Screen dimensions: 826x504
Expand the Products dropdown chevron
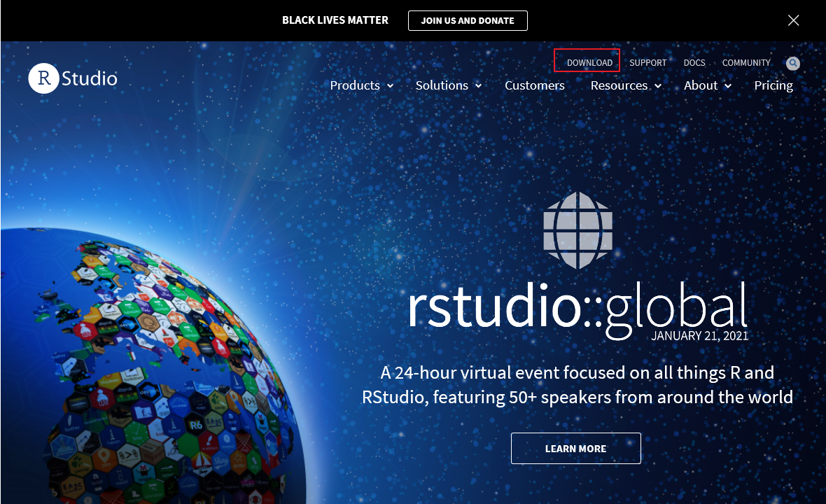point(391,86)
